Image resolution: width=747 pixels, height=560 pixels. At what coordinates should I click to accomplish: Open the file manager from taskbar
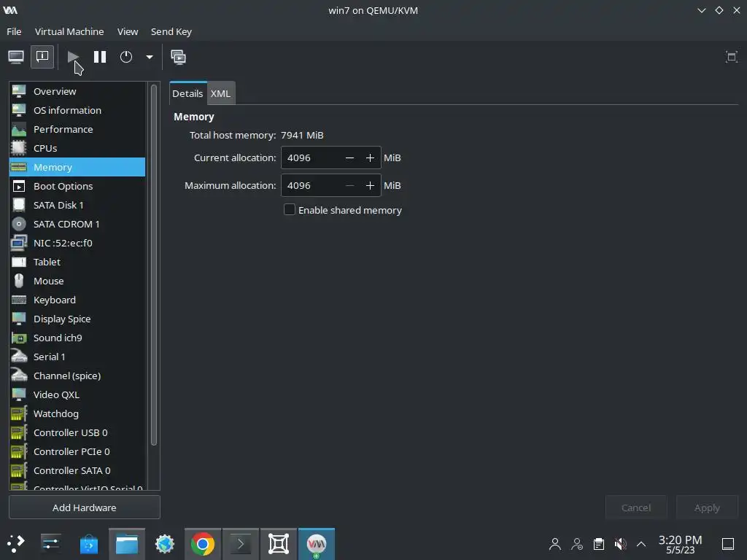127,544
